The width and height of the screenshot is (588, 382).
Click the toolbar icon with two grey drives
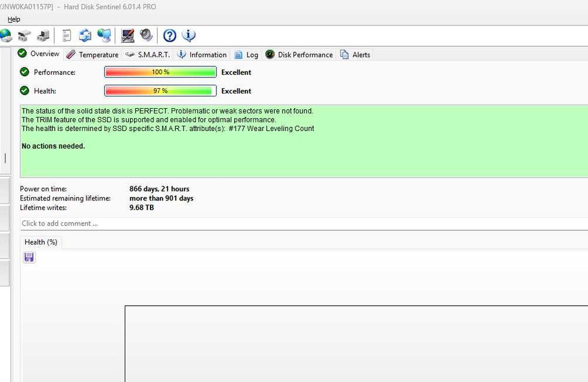click(x=24, y=36)
